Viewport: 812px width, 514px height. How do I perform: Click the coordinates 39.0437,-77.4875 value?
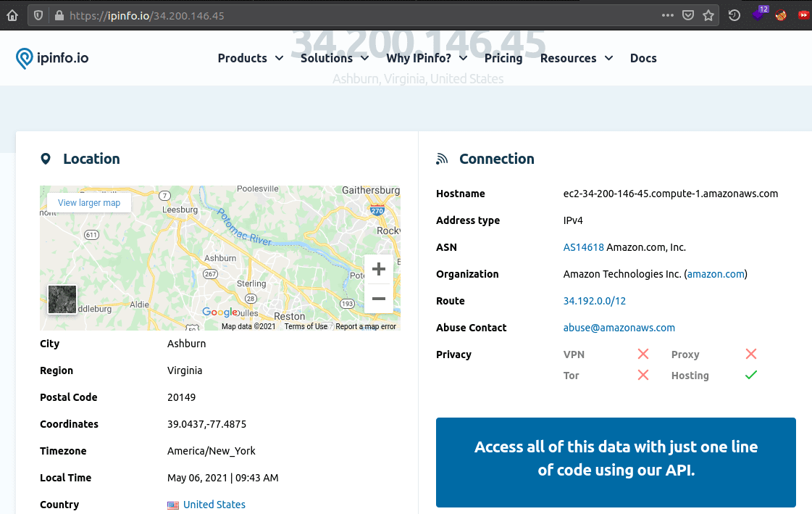[206, 424]
